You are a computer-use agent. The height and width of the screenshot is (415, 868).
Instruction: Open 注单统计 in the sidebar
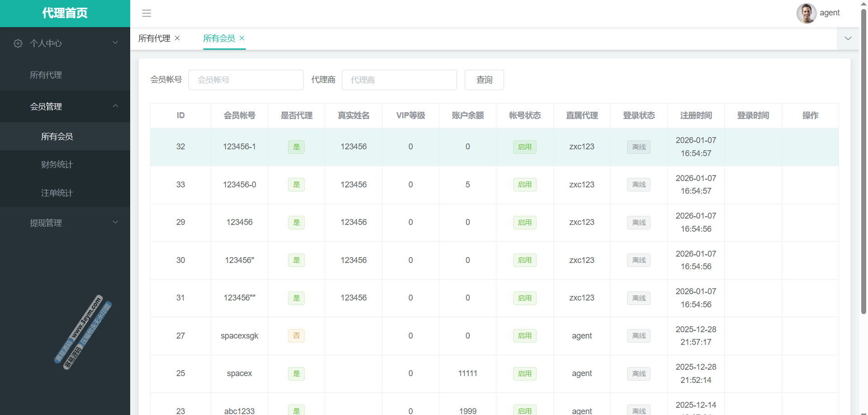point(57,193)
